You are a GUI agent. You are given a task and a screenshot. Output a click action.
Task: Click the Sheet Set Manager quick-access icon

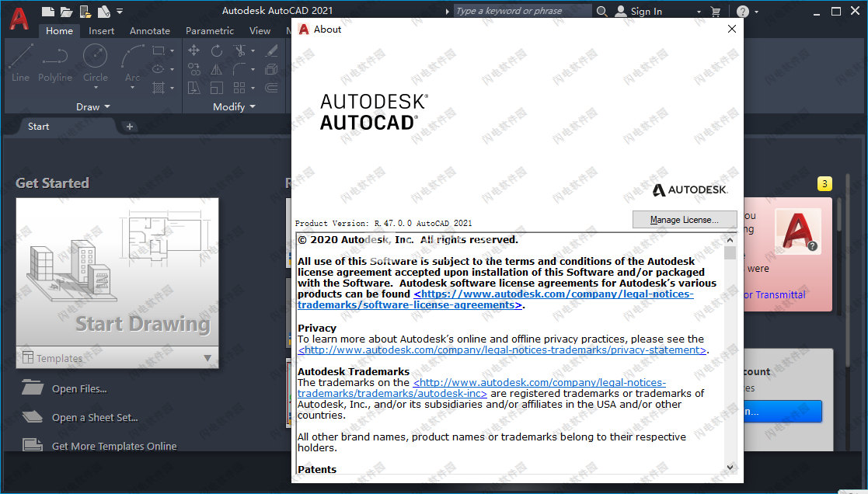103,12
